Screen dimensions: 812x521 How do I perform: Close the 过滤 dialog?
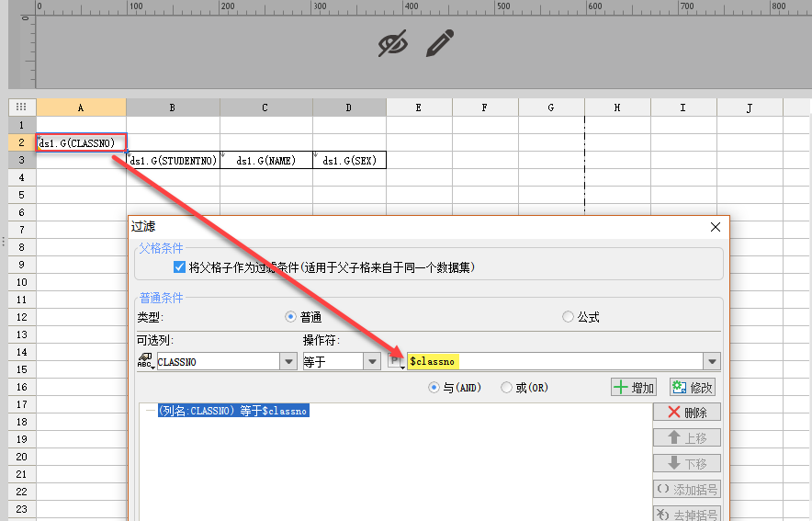click(x=716, y=227)
